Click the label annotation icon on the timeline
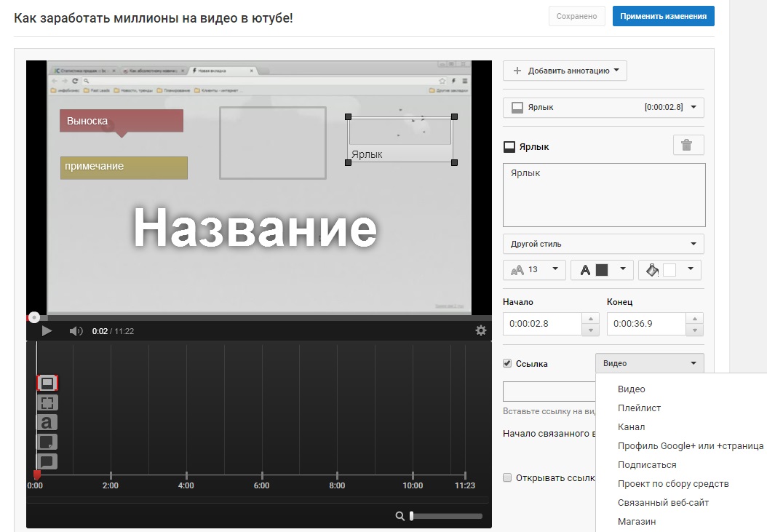 coord(47,383)
